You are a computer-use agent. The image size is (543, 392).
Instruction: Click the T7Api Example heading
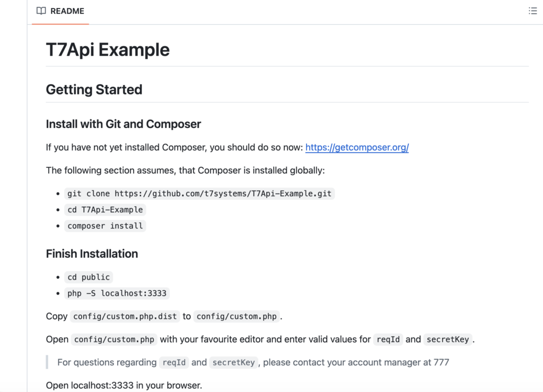pyautogui.click(x=107, y=49)
